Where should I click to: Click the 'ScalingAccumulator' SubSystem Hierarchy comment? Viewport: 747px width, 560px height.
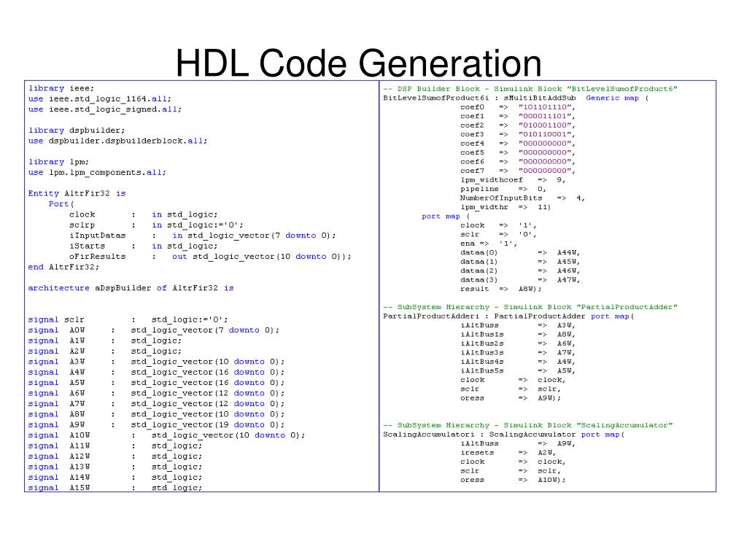coord(528,424)
